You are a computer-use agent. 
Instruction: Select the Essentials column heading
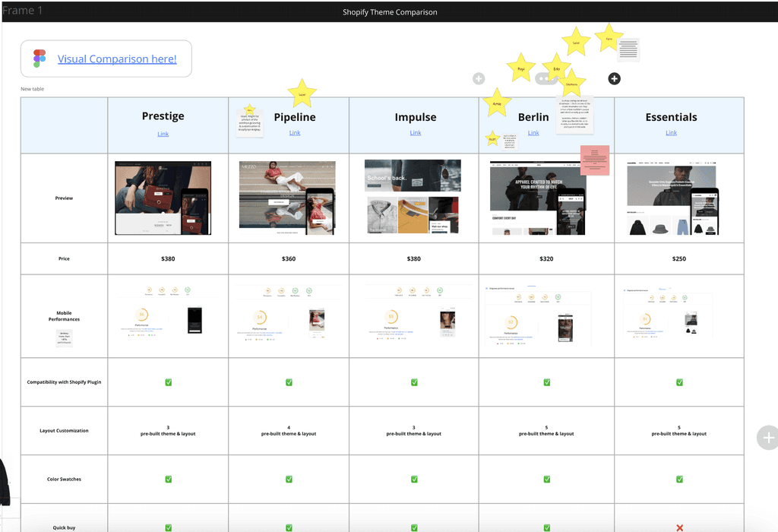pyautogui.click(x=671, y=117)
